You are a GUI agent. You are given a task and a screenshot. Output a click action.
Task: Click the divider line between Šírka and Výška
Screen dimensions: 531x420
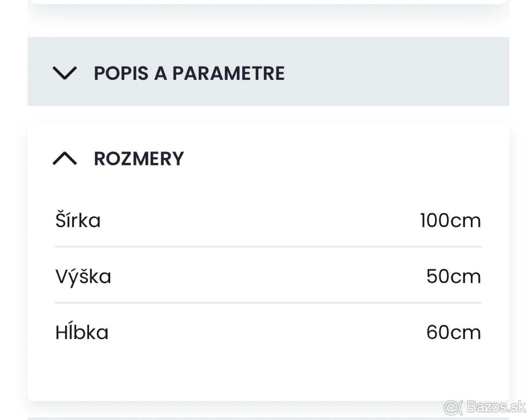pyautogui.click(x=268, y=247)
